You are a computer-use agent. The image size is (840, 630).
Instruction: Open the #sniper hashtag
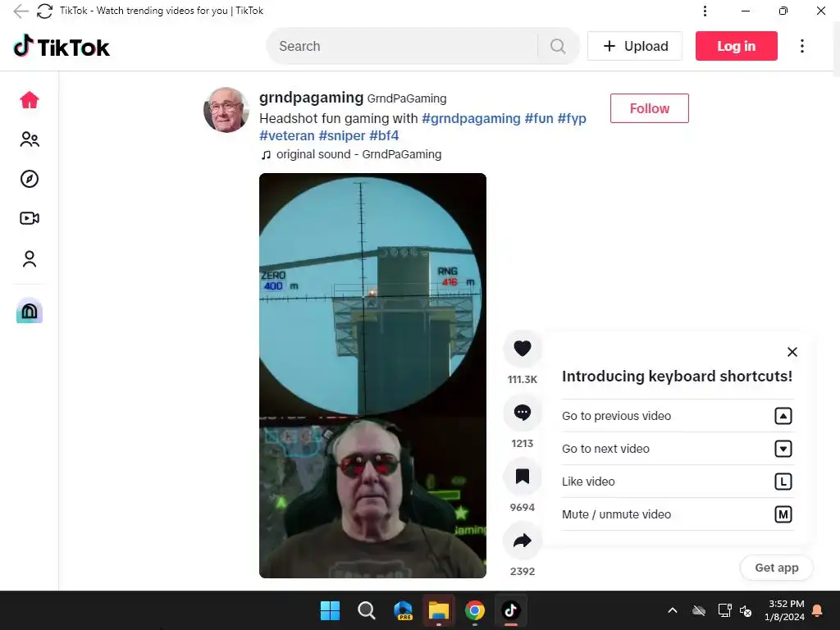(x=342, y=135)
